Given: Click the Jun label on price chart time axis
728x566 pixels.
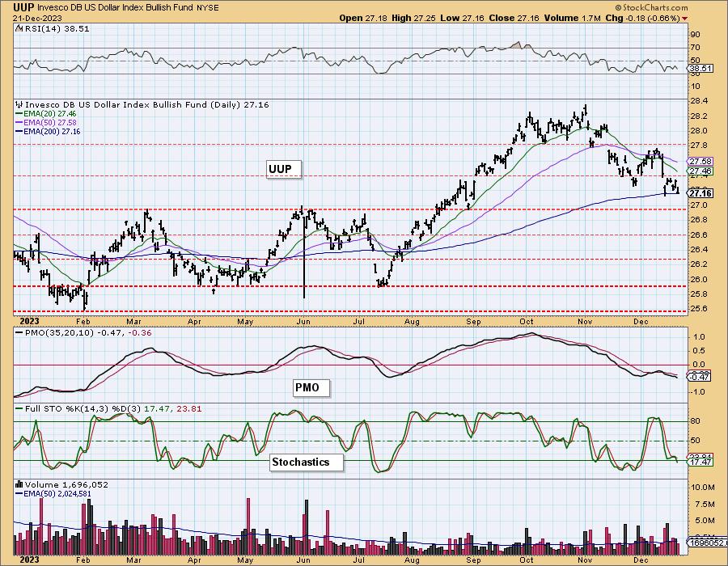Looking at the screenshot, I should pyautogui.click(x=303, y=322).
